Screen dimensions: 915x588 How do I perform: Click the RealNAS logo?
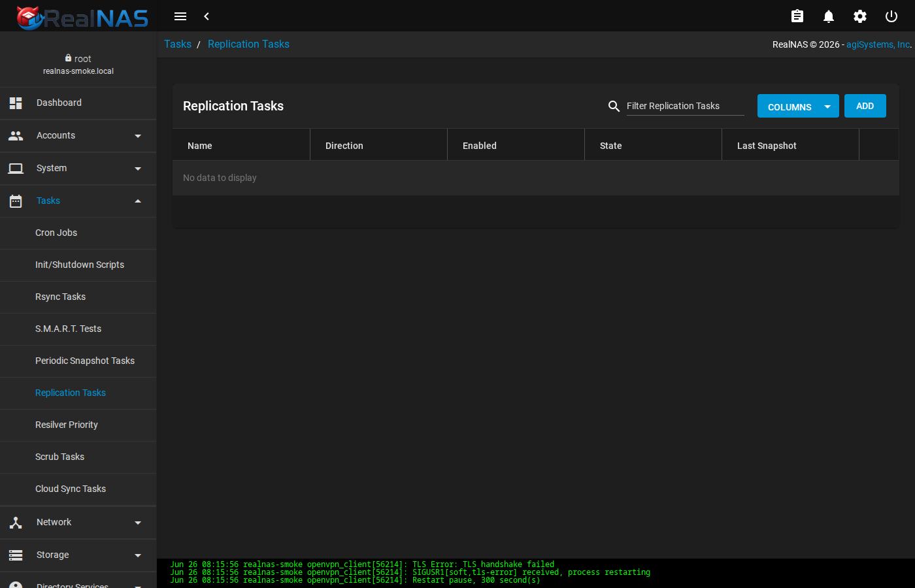tap(82, 18)
